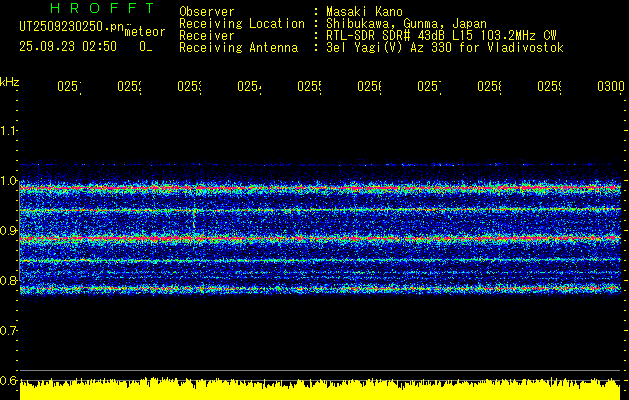Screen dimensions: 629x400
Task: Click the 0300 time axis label
Action: point(611,87)
